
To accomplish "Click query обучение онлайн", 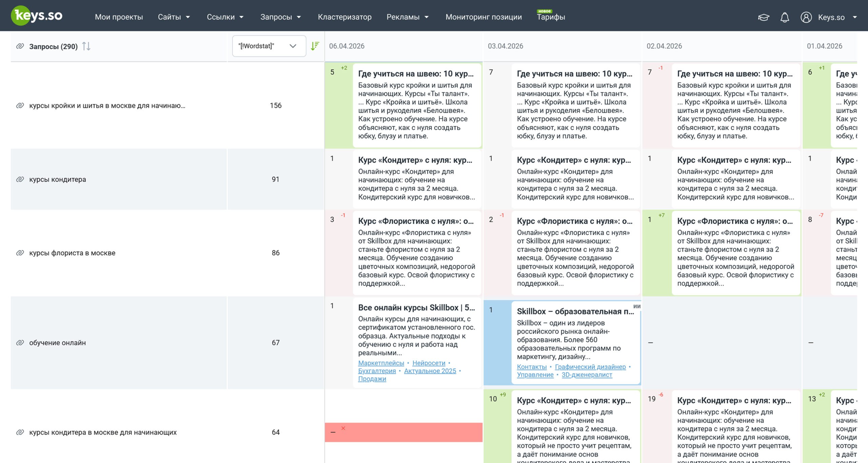I will (x=57, y=343).
